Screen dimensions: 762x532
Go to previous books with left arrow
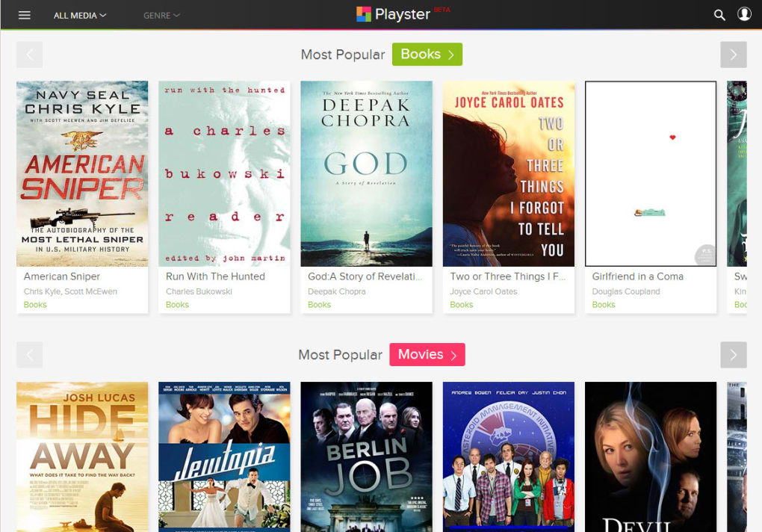[30, 55]
